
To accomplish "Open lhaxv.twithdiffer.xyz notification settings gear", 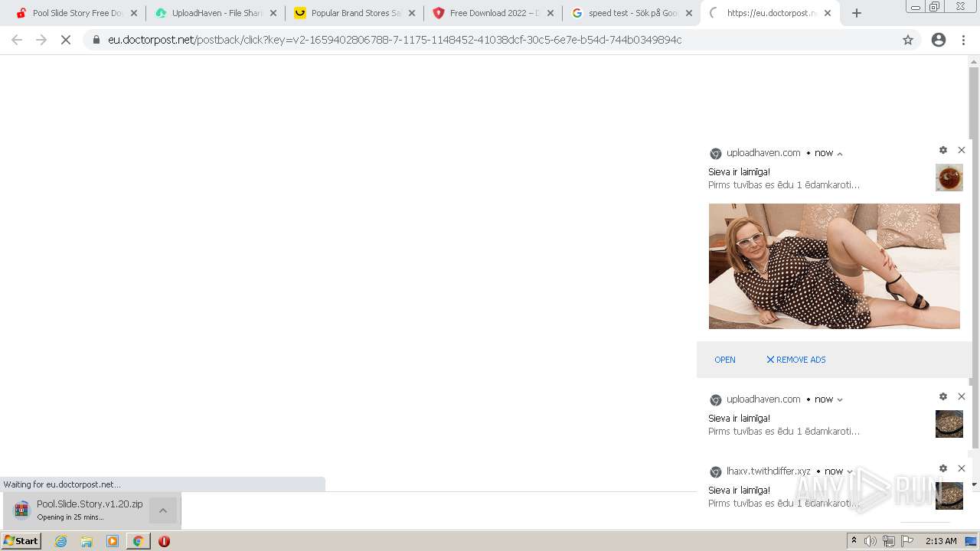I will tap(943, 468).
